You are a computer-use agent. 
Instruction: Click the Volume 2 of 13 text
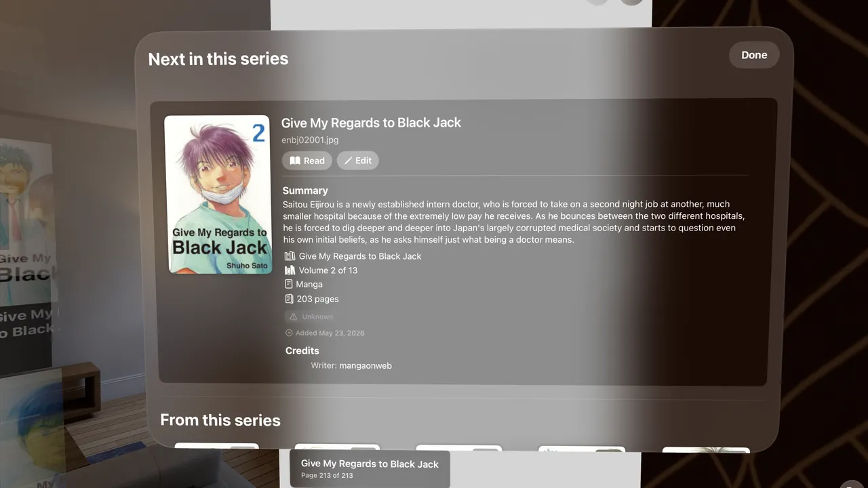pos(328,270)
